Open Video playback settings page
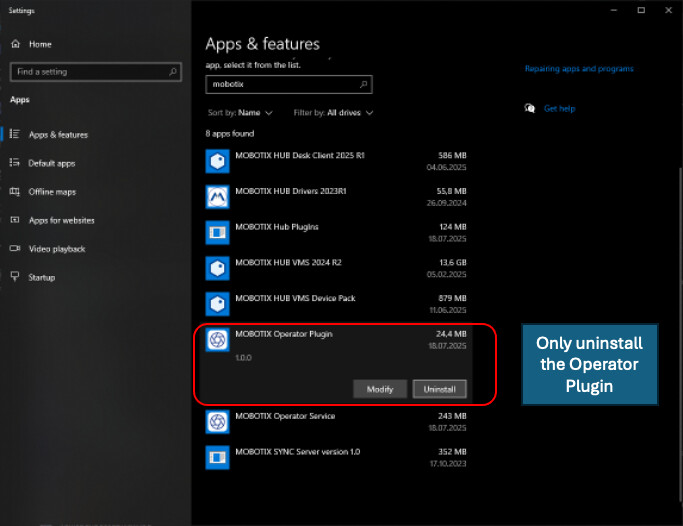Viewport: 683px width, 526px height. [x=57, y=249]
